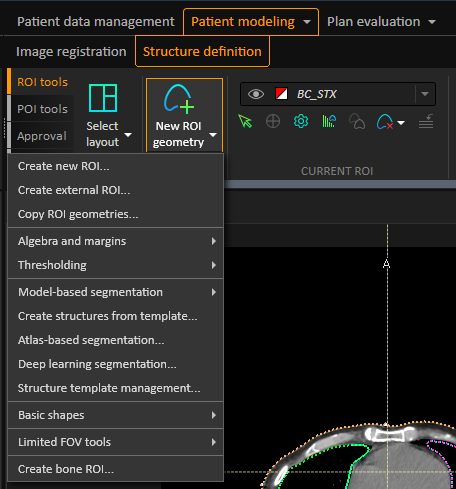This screenshot has width=456, height=489.
Task: Select Copy ROI geometries... menu entry
Action: (x=115, y=214)
